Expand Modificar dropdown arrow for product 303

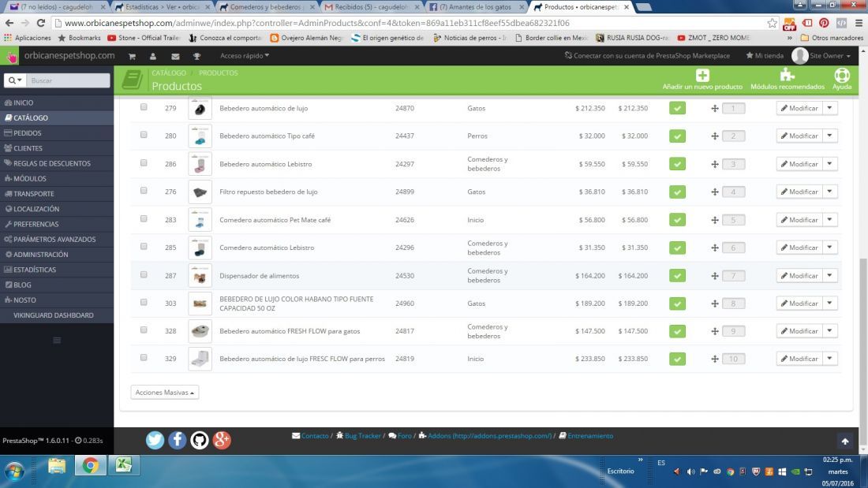(830, 303)
